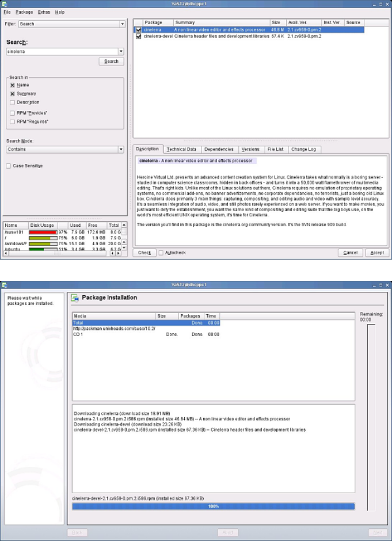The height and width of the screenshot is (541, 392).
Task: Click the /suse101 red disk usage bar
Action: (43, 233)
